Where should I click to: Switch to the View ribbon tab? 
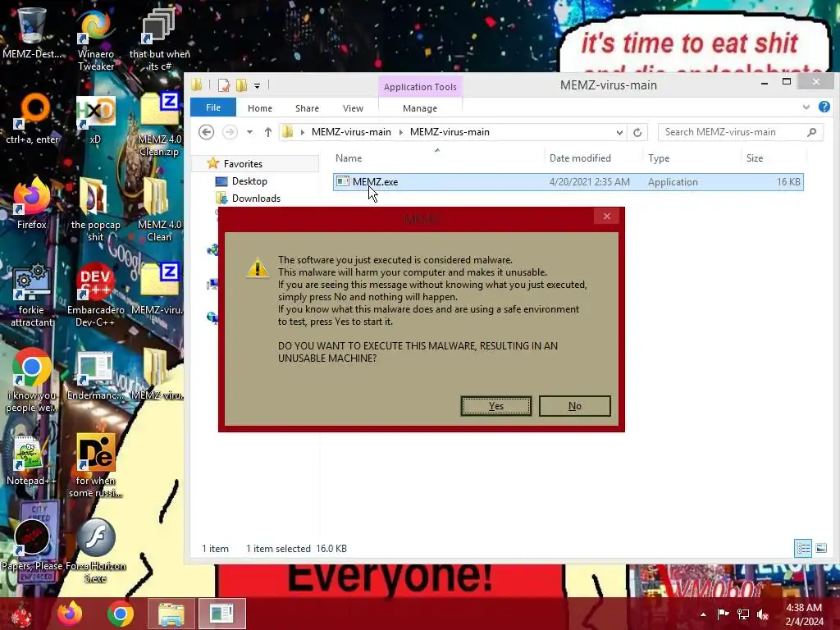tap(353, 108)
